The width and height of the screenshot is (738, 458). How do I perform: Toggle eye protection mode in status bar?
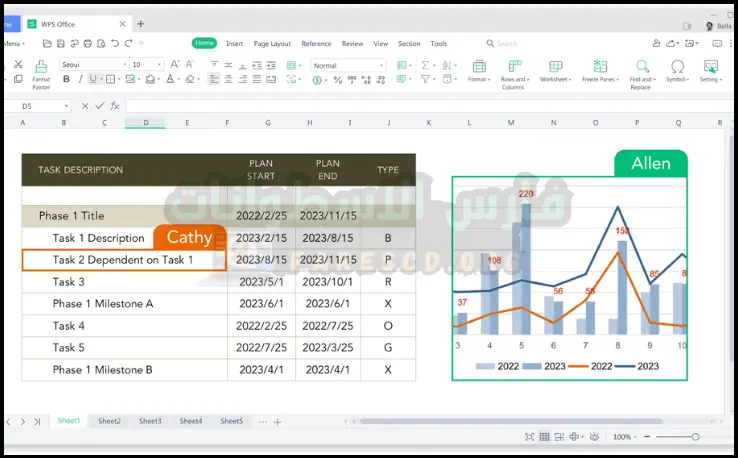594,437
